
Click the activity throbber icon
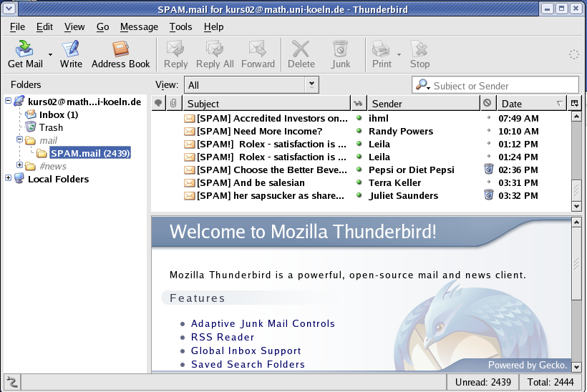[574, 54]
